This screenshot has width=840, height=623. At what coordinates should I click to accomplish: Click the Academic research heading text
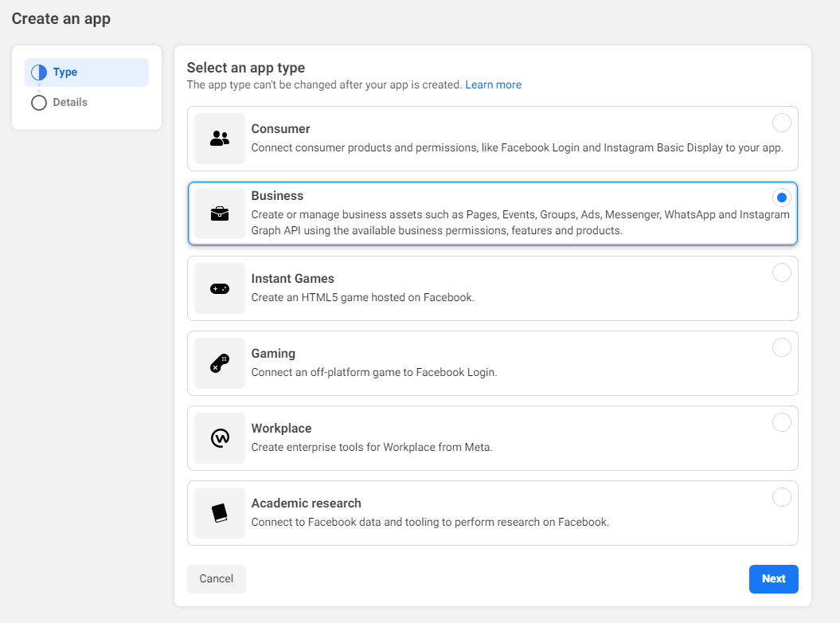(x=307, y=503)
